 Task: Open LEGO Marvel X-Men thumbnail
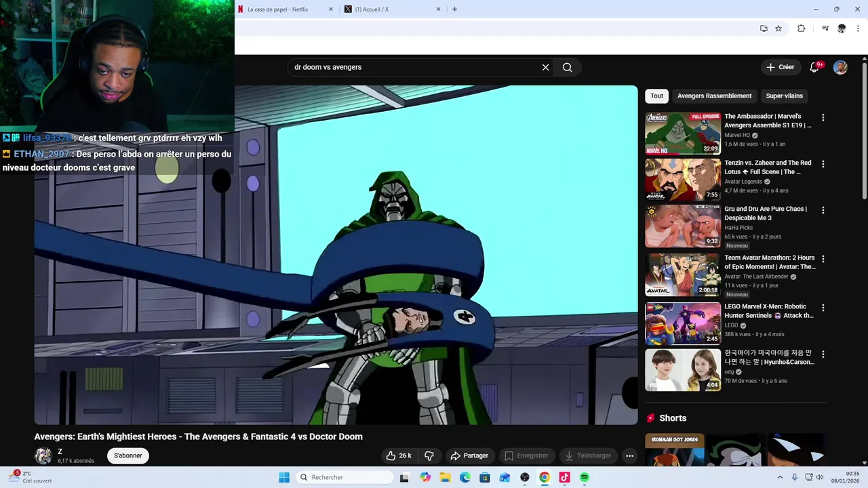point(683,323)
